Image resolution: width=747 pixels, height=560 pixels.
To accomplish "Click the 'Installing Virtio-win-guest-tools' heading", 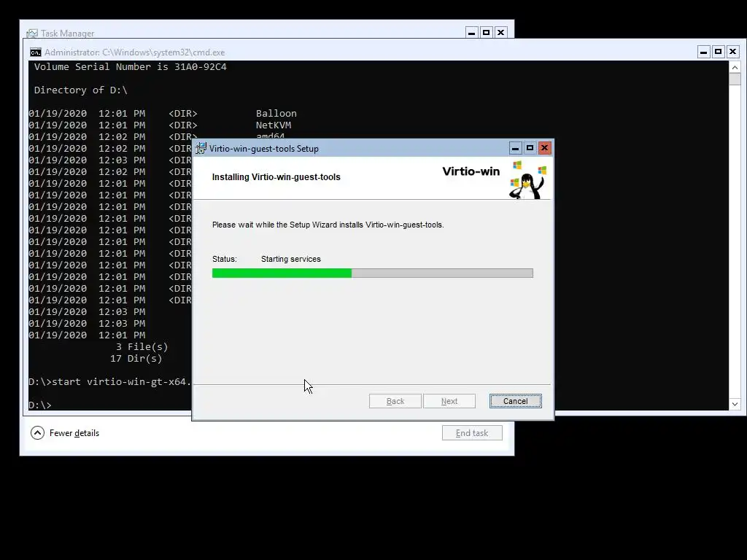I will pyautogui.click(x=276, y=177).
